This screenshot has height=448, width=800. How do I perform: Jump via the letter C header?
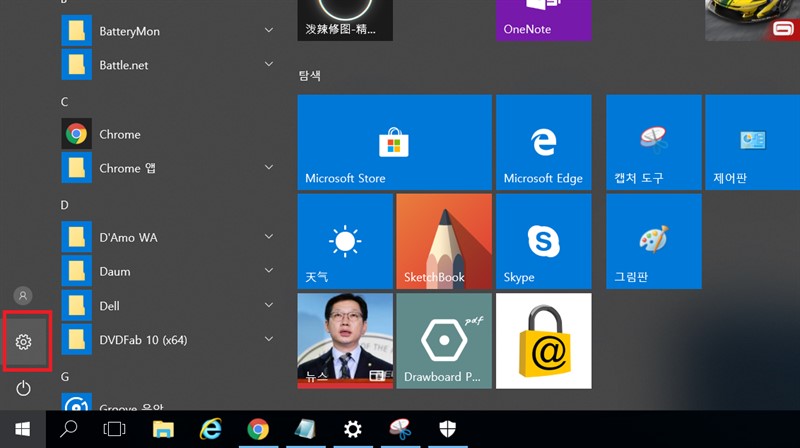pyautogui.click(x=64, y=102)
